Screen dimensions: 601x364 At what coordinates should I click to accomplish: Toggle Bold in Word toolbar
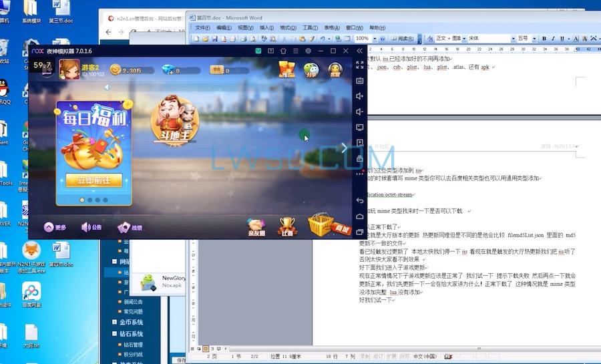click(544, 39)
